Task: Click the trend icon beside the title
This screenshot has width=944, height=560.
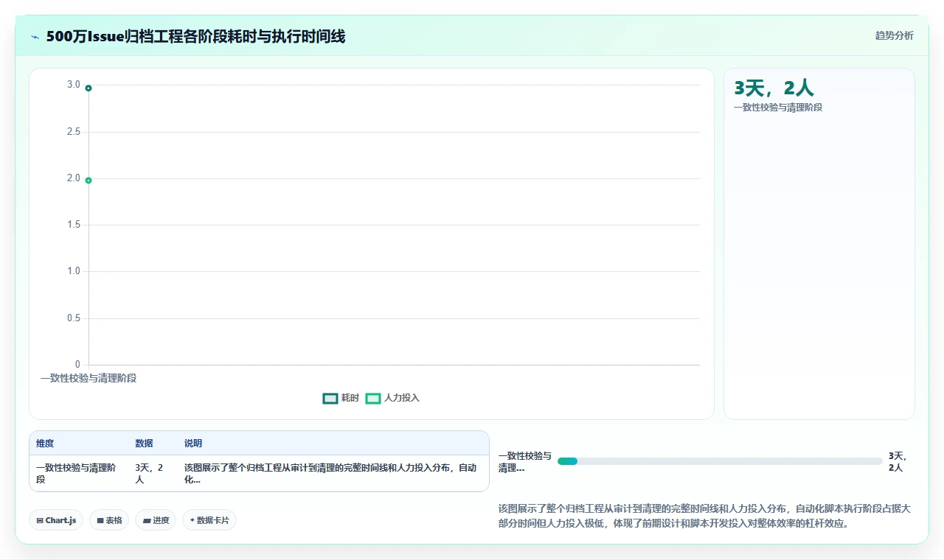Action: [x=35, y=37]
